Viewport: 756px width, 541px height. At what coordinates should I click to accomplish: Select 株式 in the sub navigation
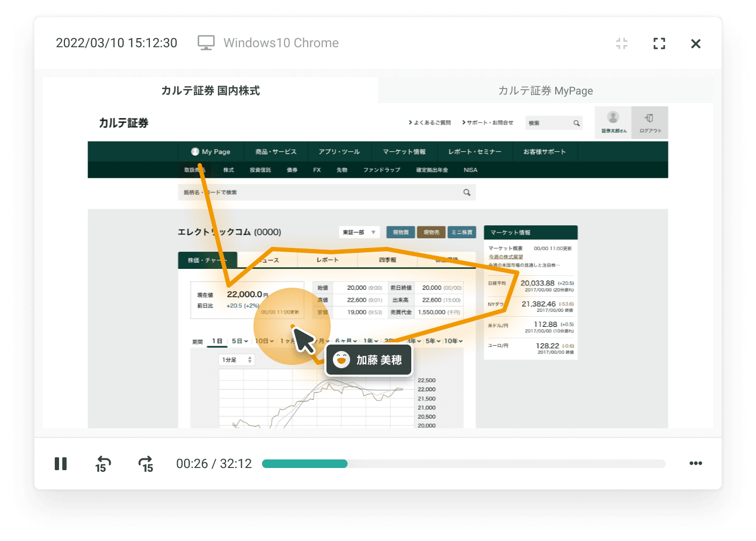point(229,170)
